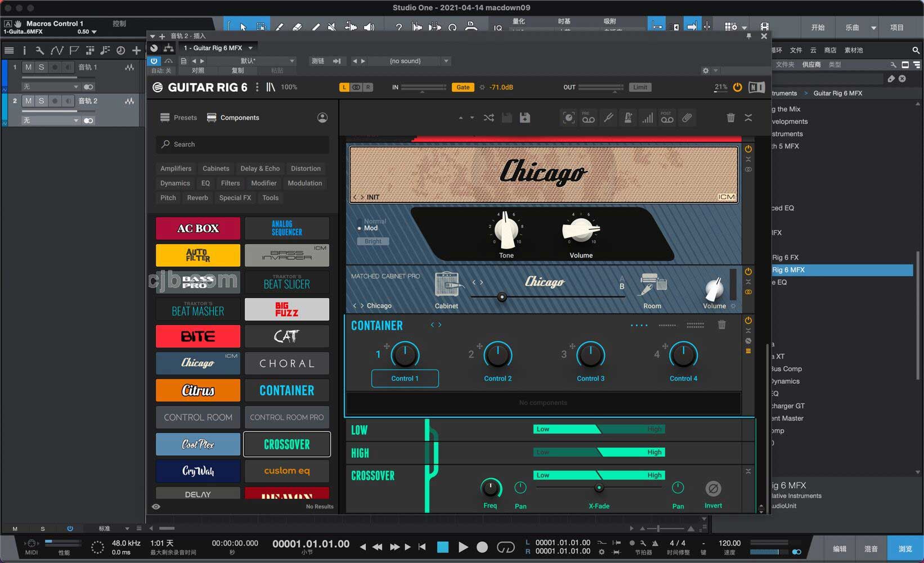Toggle the plugin bypass power button in insert header
Image resolution: width=924 pixels, height=563 pixels.
pos(154,61)
